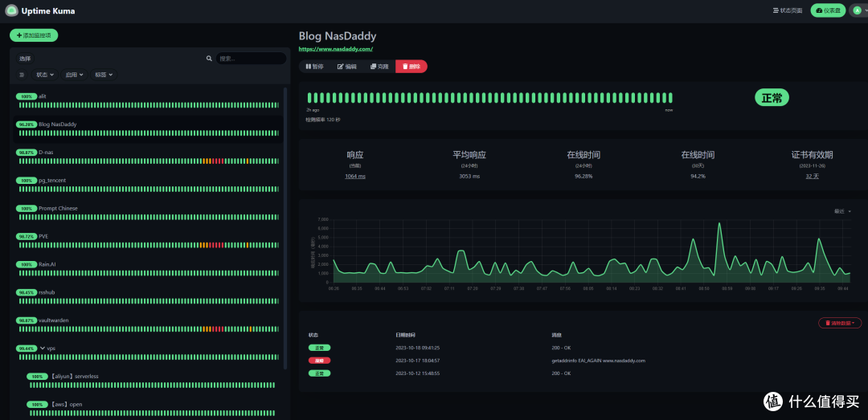Click the 98.45% badge beside rsshub
This screenshot has height=420, width=868.
27,292
